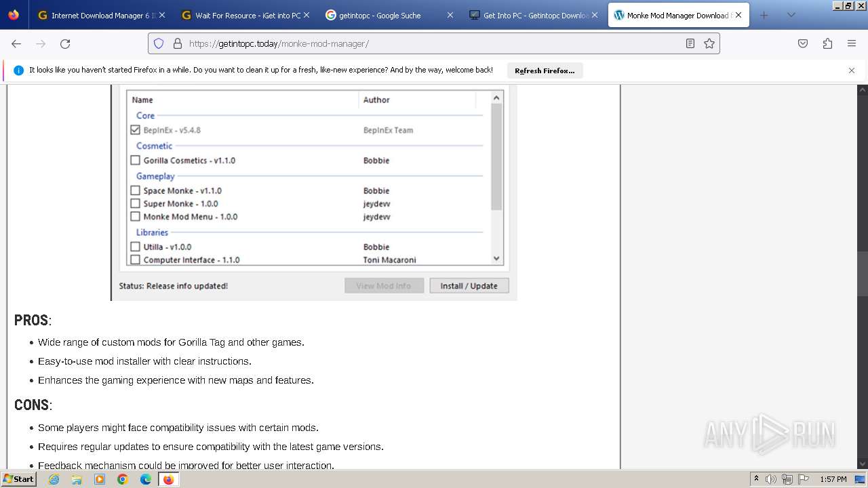The width and height of the screenshot is (868, 488).
Task: Focus the URL address bar
Action: pos(434,43)
